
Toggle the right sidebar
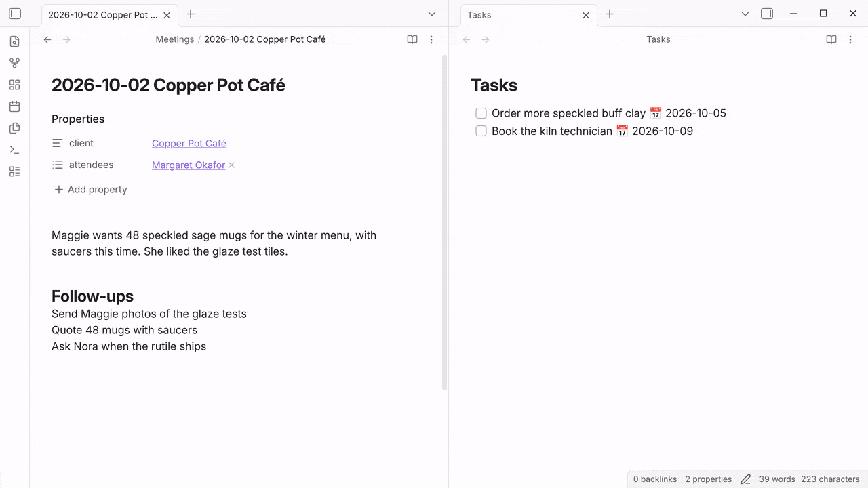(x=767, y=14)
